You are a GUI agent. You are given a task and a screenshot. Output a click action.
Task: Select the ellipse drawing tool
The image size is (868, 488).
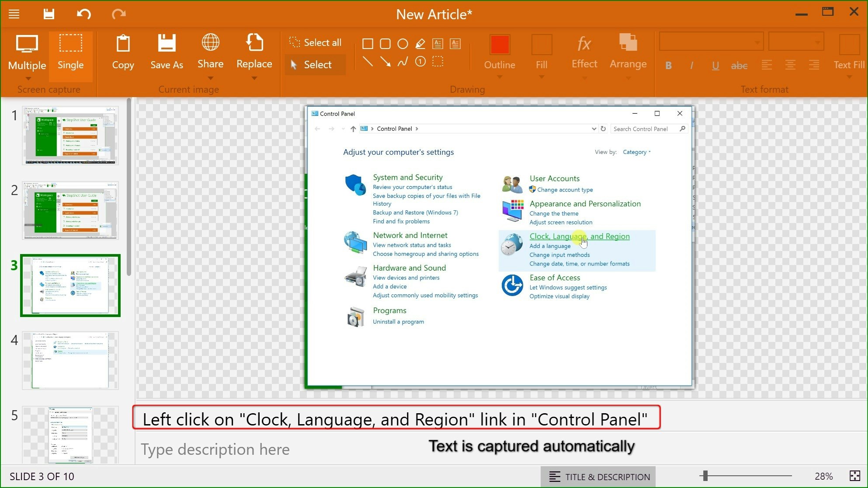(x=403, y=44)
